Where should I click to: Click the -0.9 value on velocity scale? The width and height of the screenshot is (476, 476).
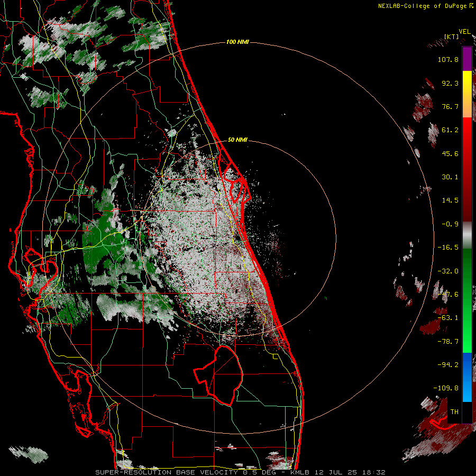[450, 224]
